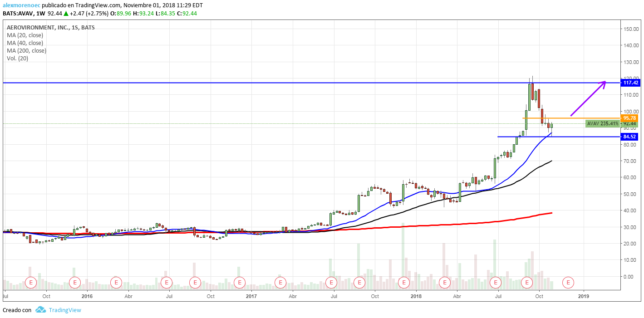Open the TradingView link at bottom left
The image size is (644, 318).
point(65,310)
